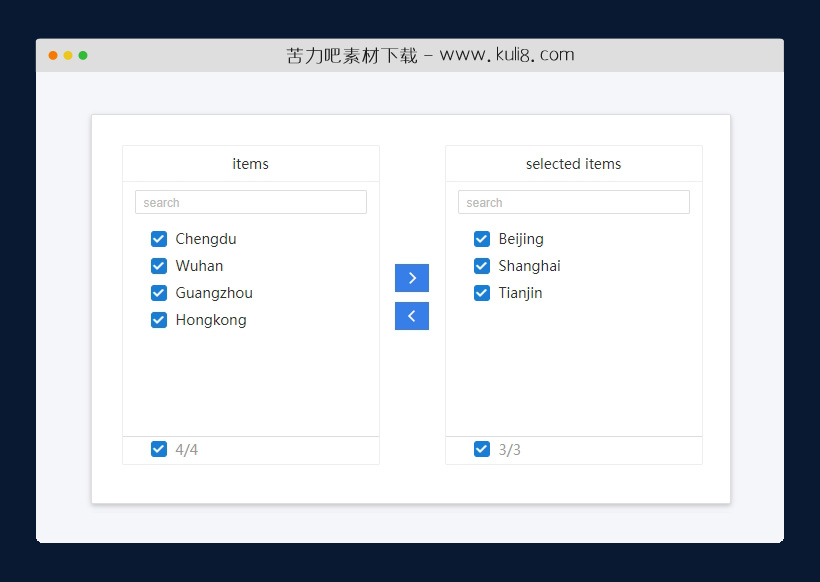
Task: Toggle the Hongkong checkbox
Action: coord(158,320)
